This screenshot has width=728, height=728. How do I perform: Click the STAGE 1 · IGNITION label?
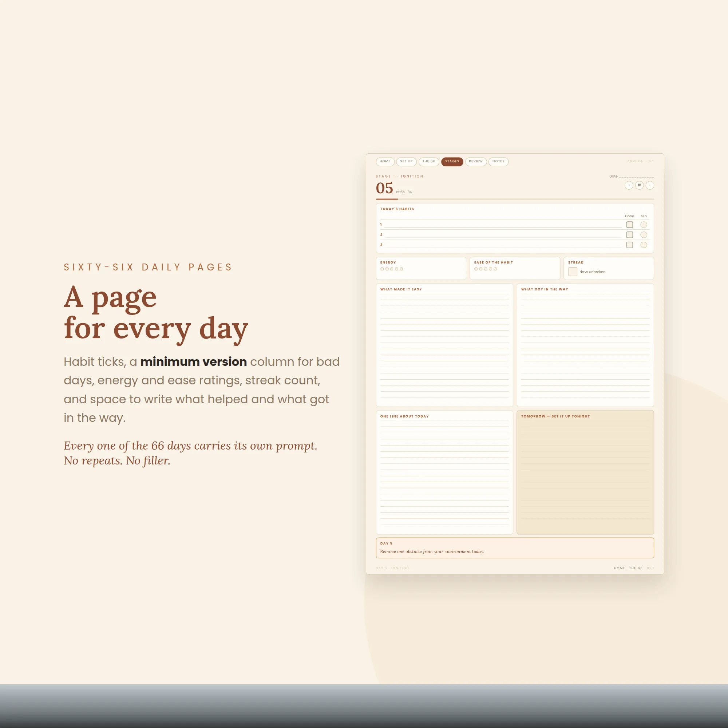tap(399, 176)
